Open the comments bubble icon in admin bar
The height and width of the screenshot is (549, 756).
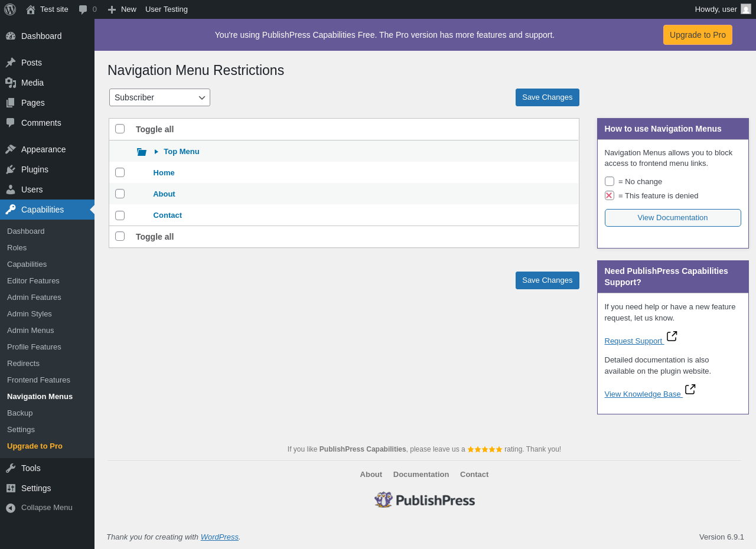(83, 9)
